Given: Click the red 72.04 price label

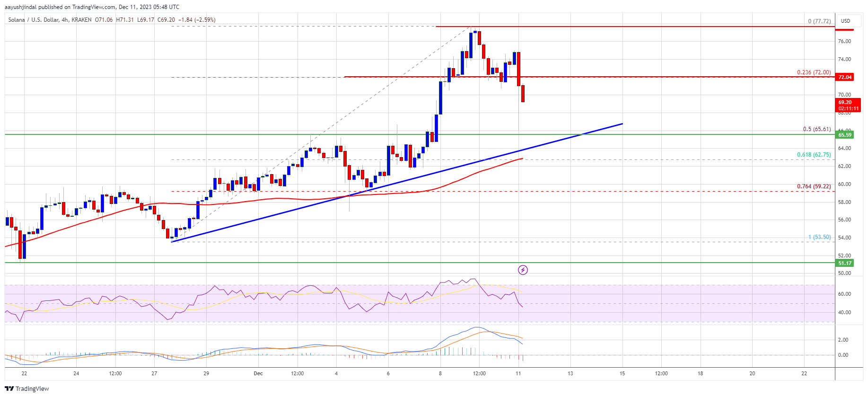Looking at the screenshot, I should (845, 77).
